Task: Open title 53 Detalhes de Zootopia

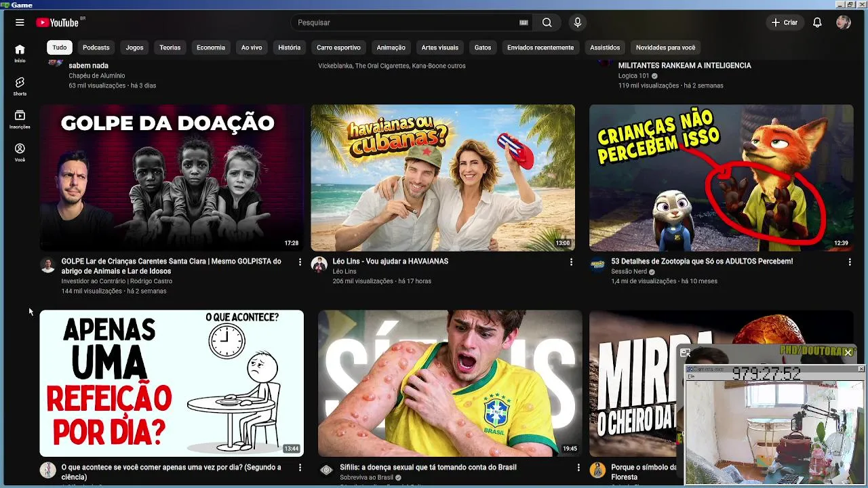Action: [702, 261]
